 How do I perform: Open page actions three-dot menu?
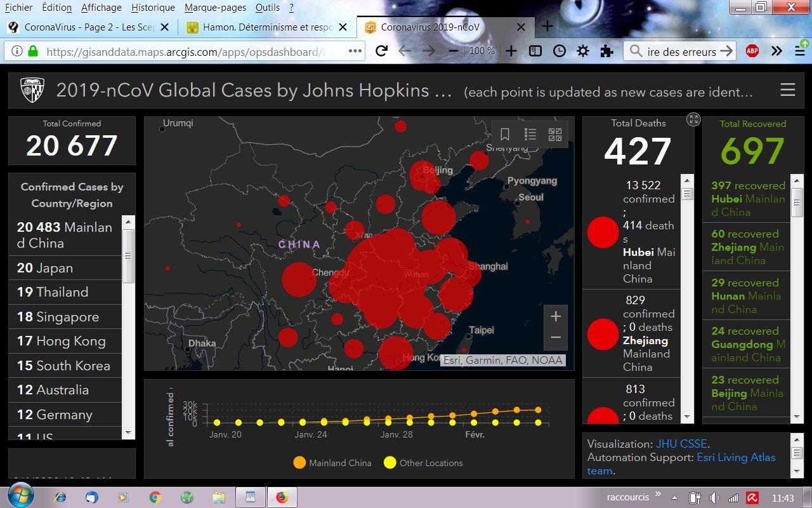[355, 51]
